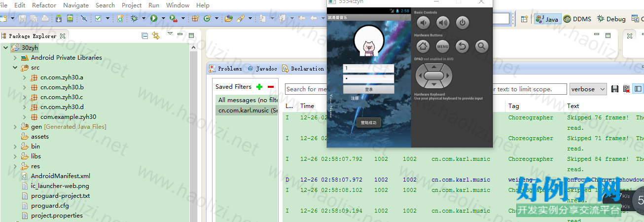Expand the cn.com.zyh30.a package

click(25, 77)
